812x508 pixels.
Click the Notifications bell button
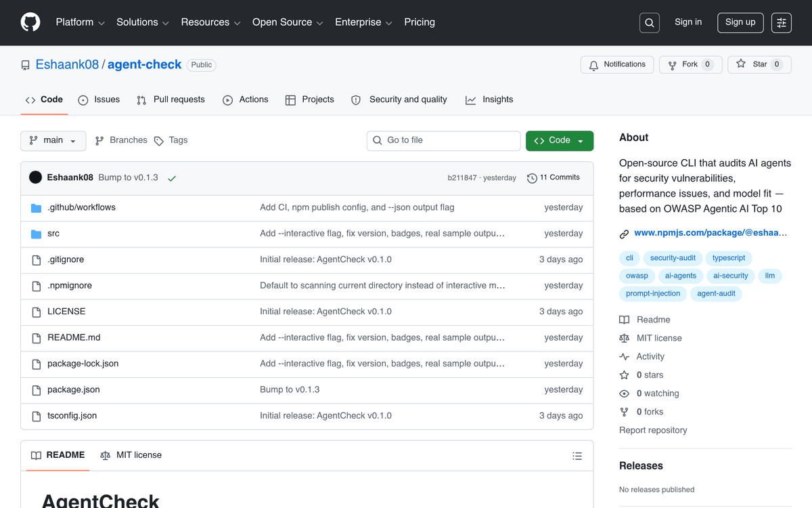tap(617, 64)
